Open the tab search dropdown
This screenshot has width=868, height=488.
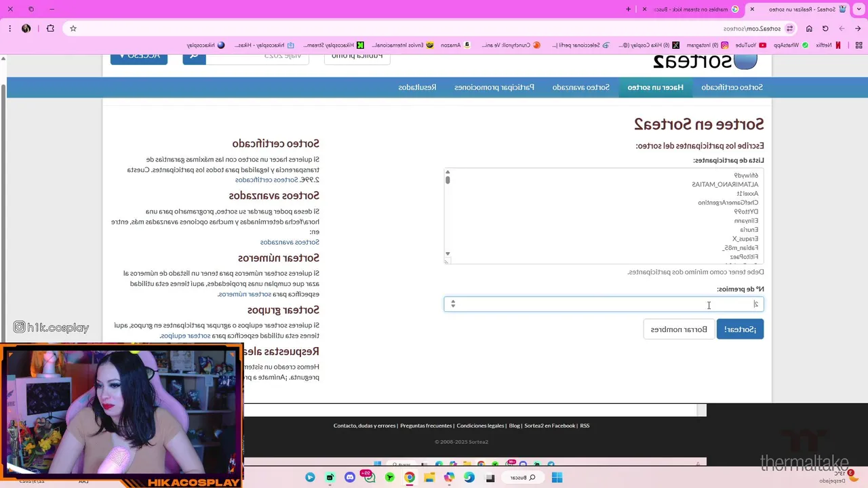point(859,9)
